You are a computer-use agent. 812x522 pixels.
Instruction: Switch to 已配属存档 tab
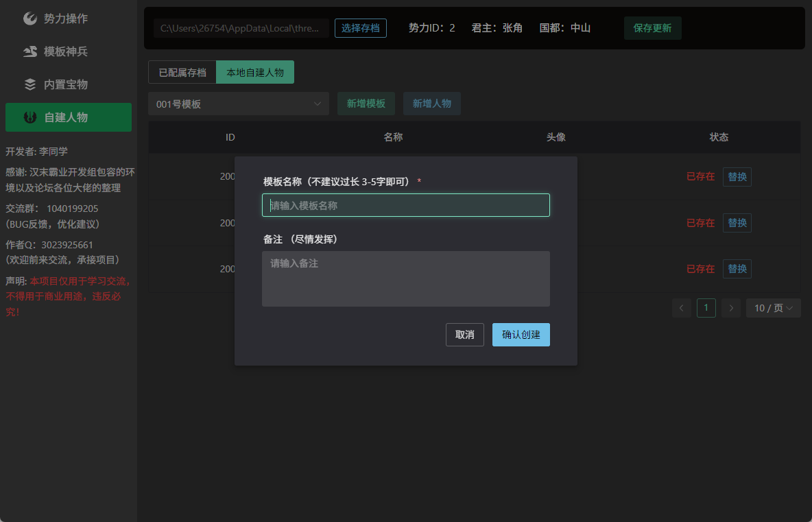click(182, 72)
